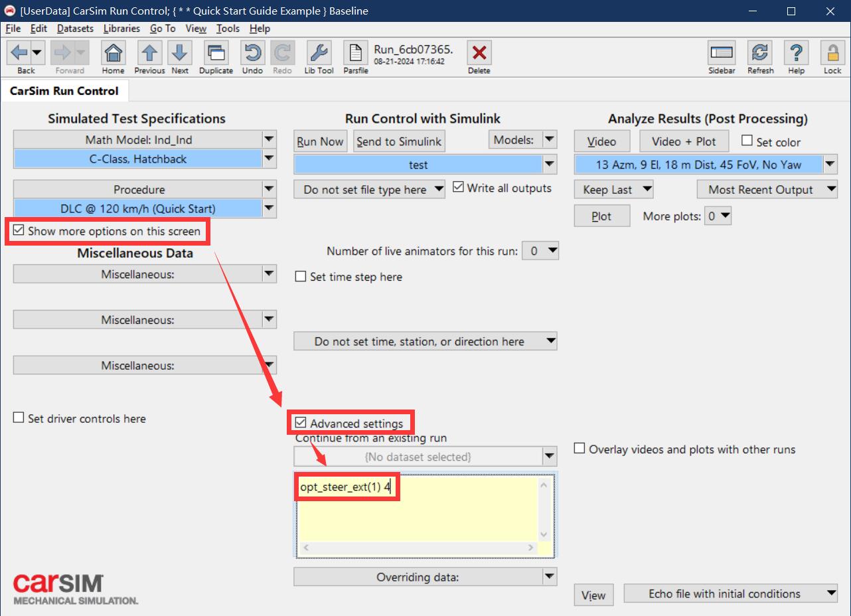
Task: Uncheck Show more options on this screen
Action: [19, 231]
